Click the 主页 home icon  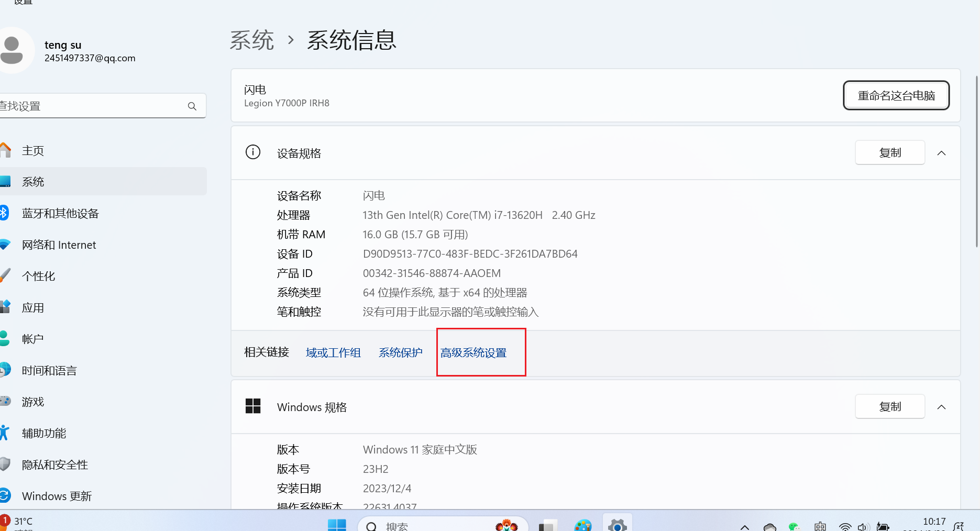coord(5,150)
